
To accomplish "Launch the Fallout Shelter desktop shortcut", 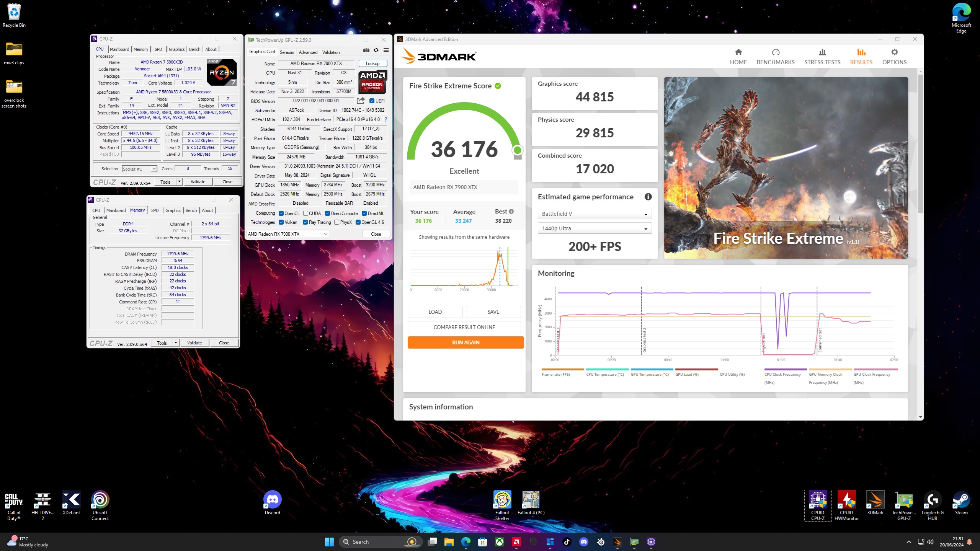I will pos(502,506).
